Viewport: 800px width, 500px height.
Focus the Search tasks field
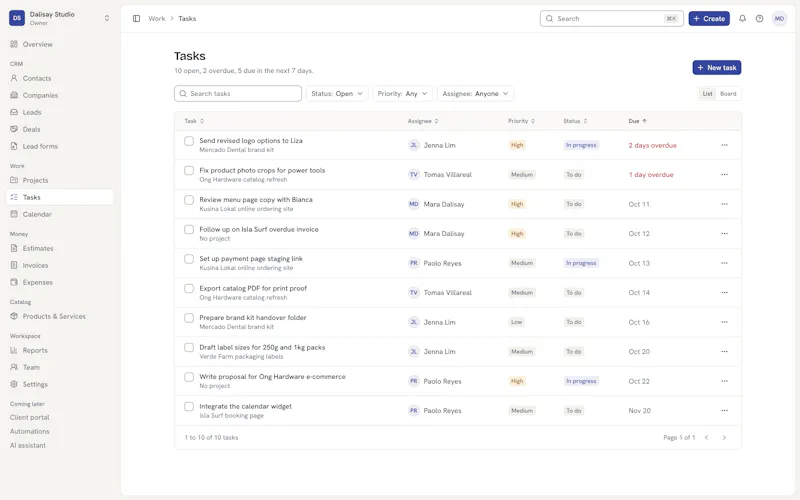click(238, 93)
